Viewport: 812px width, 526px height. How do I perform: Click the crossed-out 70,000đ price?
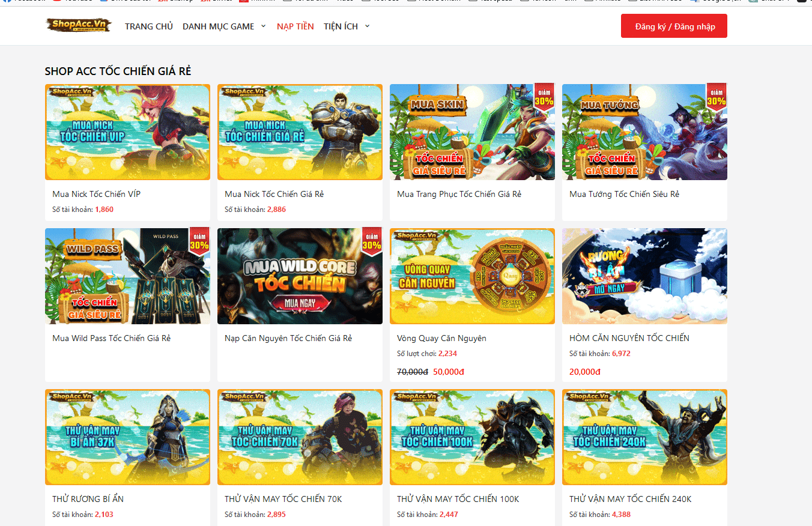[x=413, y=372]
